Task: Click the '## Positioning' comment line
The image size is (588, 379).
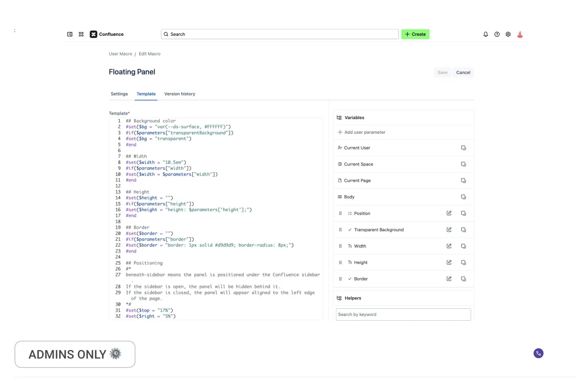Action: pyautogui.click(x=144, y=263)
